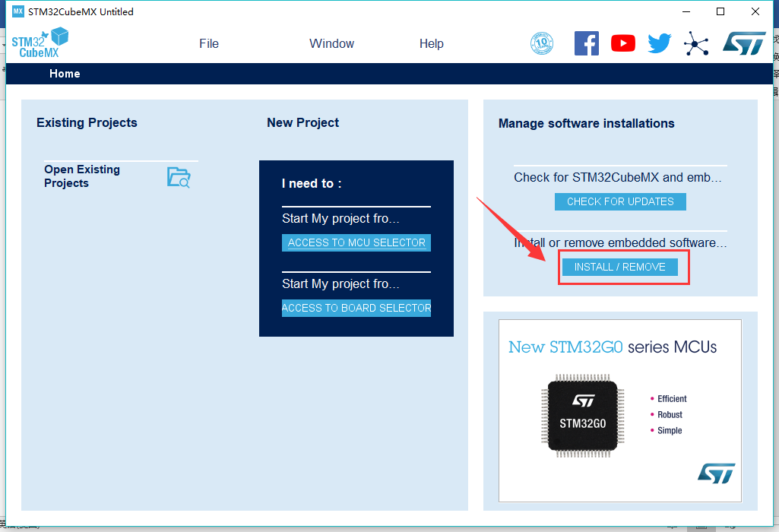The width and height of the screenshot is (779, 532).
Task: Open the Facebook page icon
Action: [587, 43]
